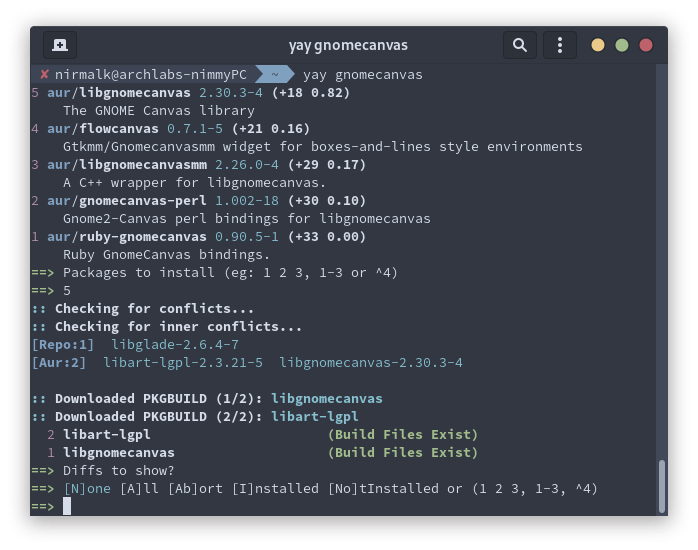
Task: Click 'Gtkmm/Gnomecanvasmm widget' description line
Action: pos(323,147)
